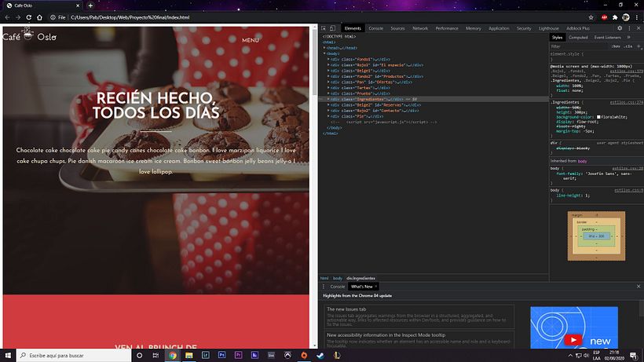
Task: Open the Adblock Plus DevTools tab
Action: pos(578,28)
